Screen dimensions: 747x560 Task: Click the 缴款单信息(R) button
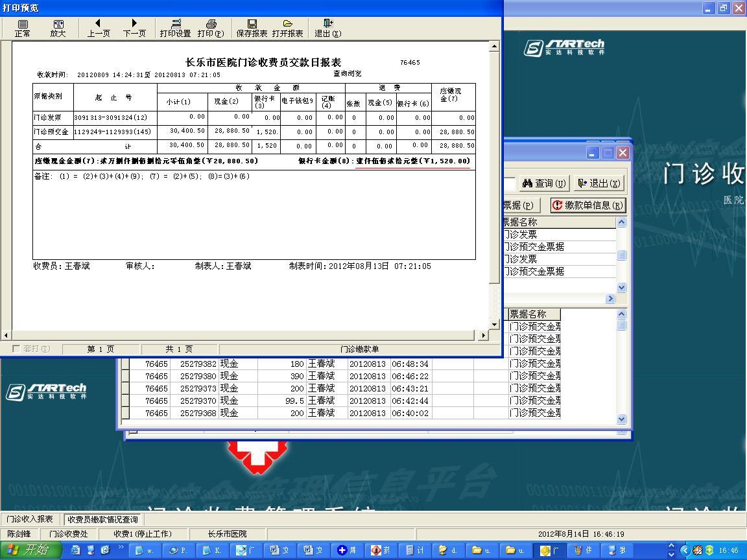(x=588, y=205)
